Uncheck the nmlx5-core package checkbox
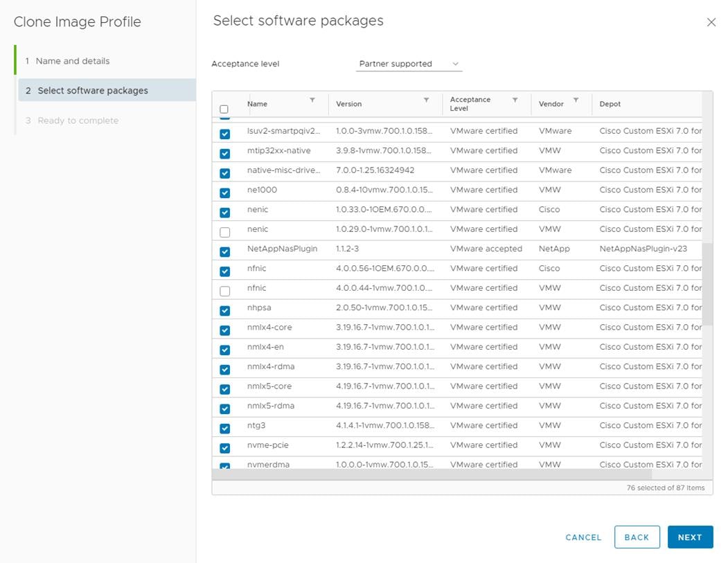This screenshot has width=728, height=563. [x=224, y=389]
